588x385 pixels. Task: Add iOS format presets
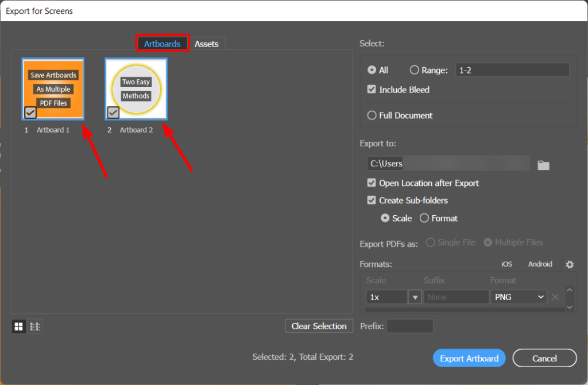(506, 265)
